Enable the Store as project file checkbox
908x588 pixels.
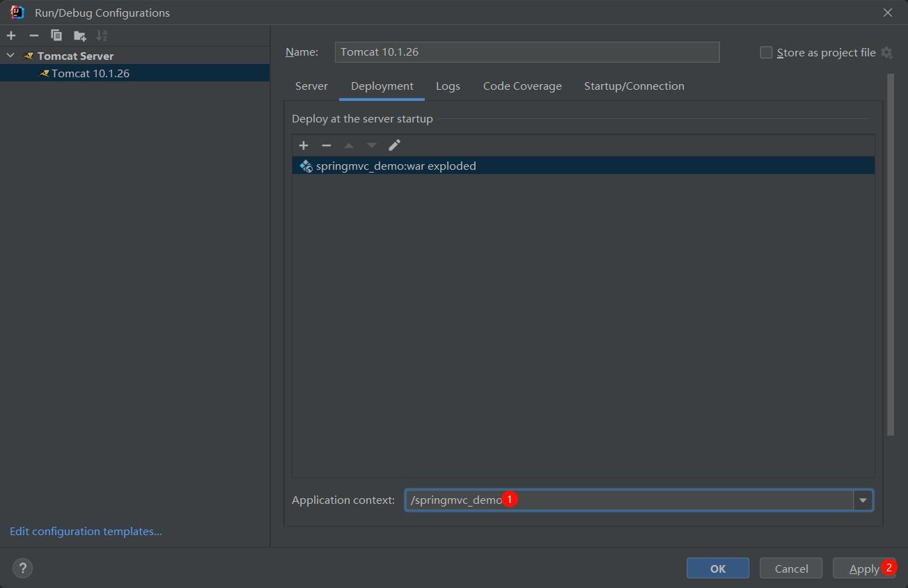pos(766,52)
